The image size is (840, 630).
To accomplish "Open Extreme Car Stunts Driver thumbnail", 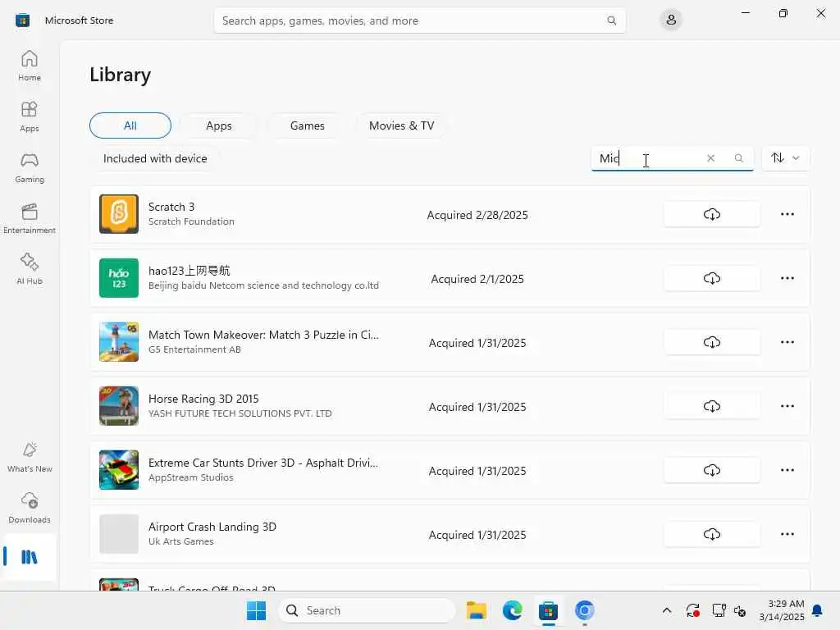I will (119, 470).
